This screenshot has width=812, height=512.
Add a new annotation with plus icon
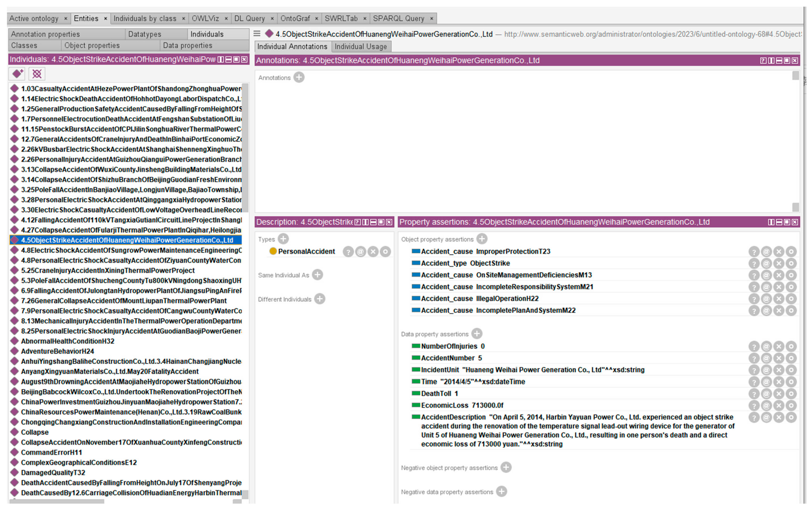(299, 78)
